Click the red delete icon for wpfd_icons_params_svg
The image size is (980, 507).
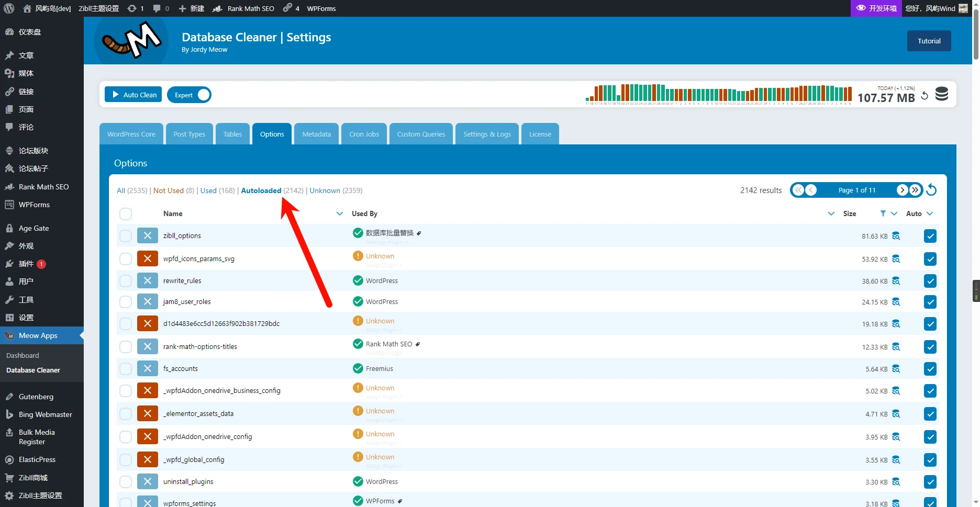coord(147,259)
